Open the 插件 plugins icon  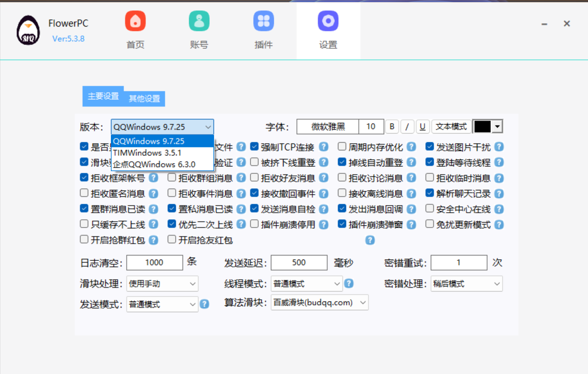263,21
